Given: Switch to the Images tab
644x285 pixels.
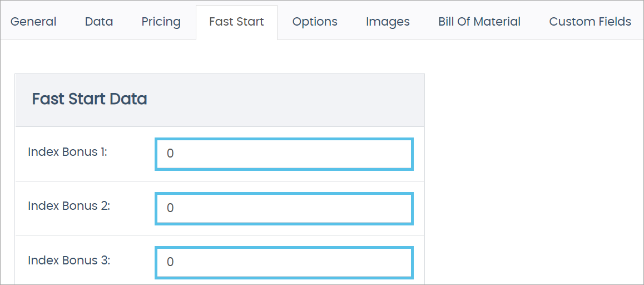Looking at the screenshot, I should coord(388,22).
